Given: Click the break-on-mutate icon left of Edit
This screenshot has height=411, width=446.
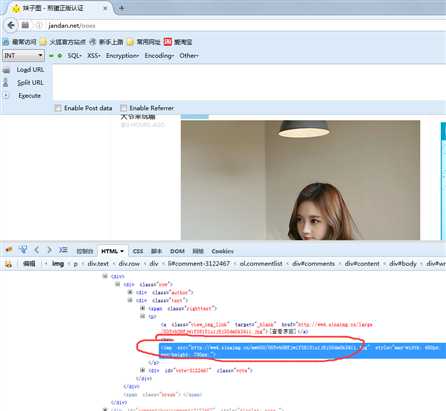Looking at the screenshot, I should pos(8,264).
